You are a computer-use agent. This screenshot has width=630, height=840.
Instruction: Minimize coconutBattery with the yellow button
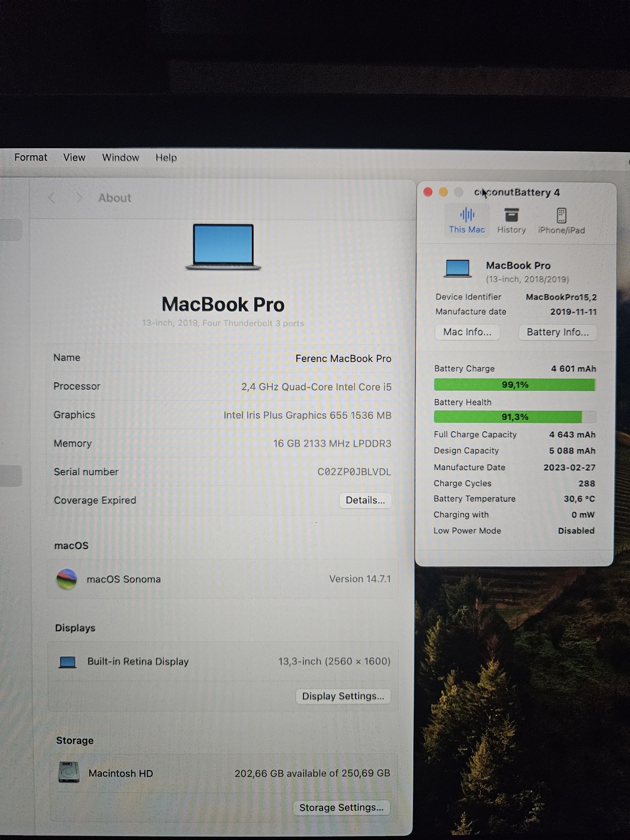click(x=443, y=192)
